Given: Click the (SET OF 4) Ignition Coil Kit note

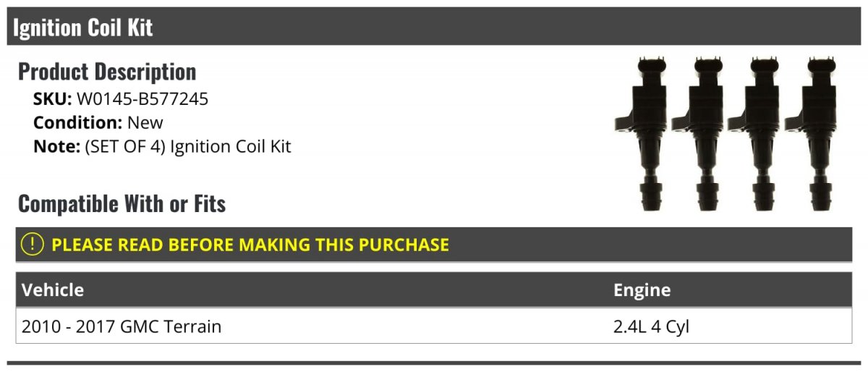Looking at the screenshot, I should pos(188,146).
